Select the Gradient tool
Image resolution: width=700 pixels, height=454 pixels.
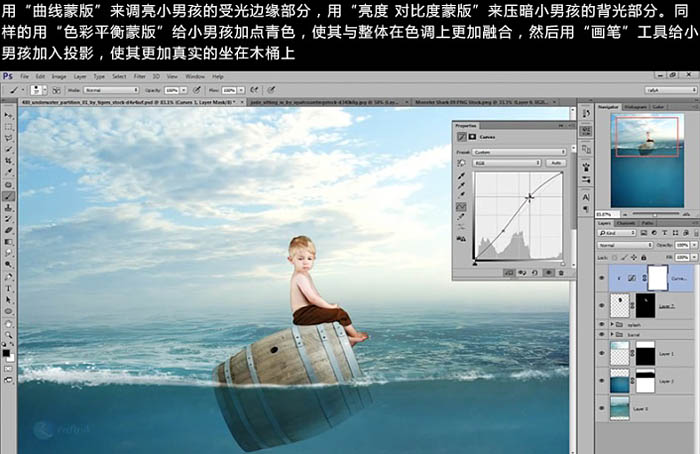(8, 242)
